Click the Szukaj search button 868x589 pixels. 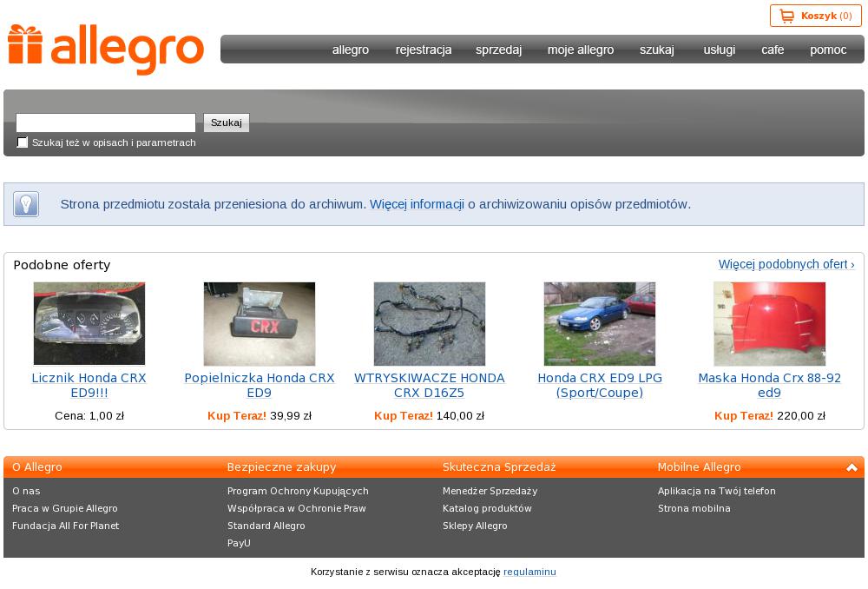click(227, 122)
